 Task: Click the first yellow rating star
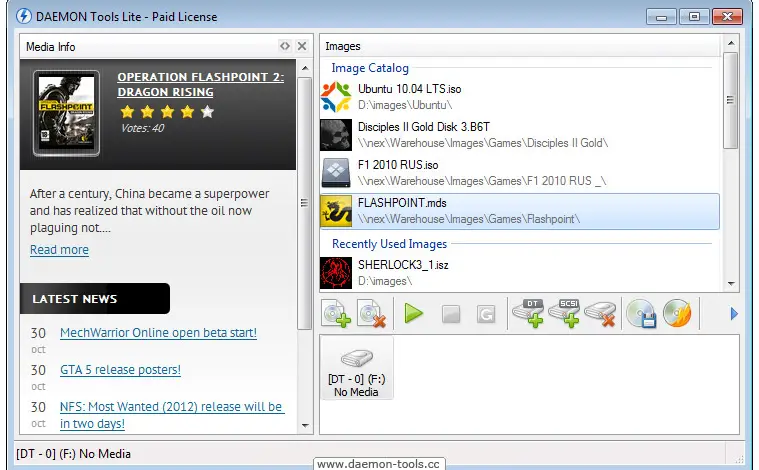point(127,112)
